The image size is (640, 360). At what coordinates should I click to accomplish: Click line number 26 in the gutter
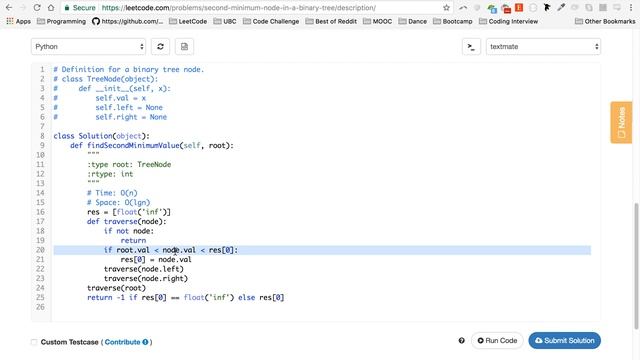(x=40, y=307)
